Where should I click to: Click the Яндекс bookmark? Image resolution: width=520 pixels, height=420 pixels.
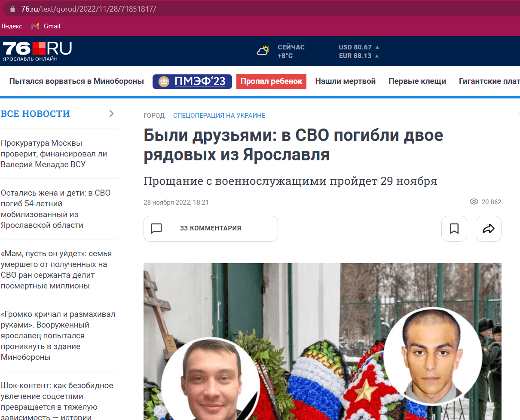pos(12,26)
